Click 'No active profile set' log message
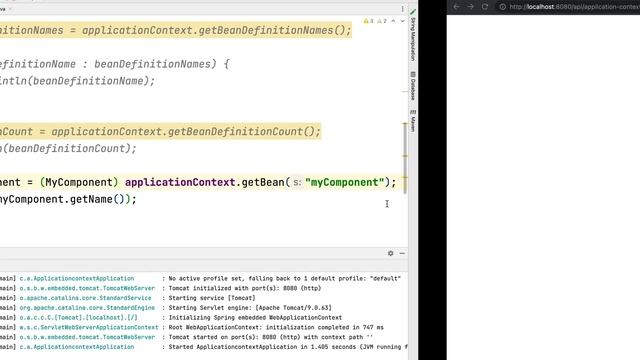This screenshot has height=360, width=640. click(x=284, y=278)
